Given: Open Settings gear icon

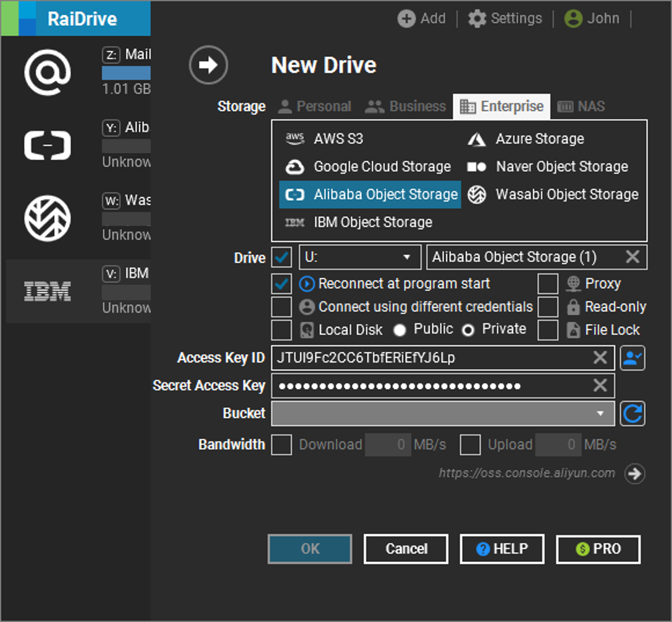Looking at the screenshot, I should [x=477, y=19].
